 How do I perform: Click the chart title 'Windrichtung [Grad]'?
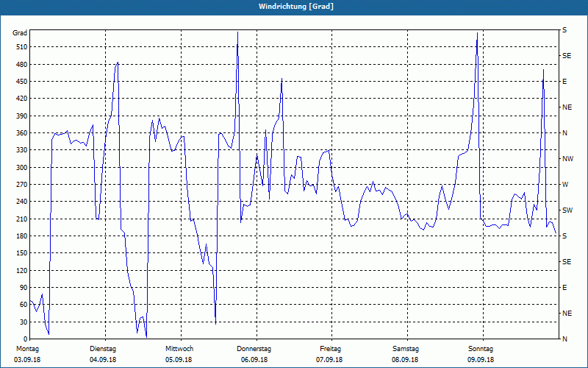(296, 7)
